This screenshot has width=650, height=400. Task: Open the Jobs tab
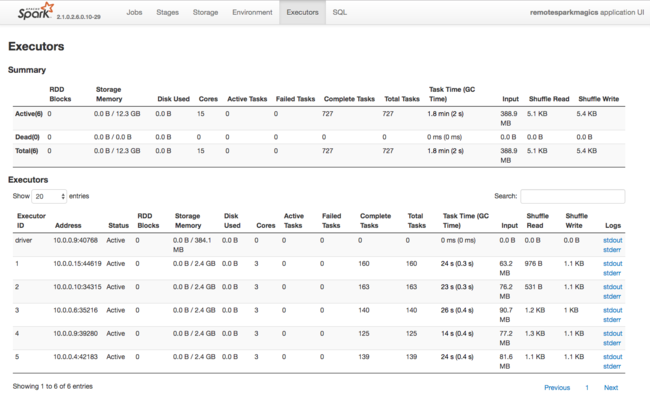click(132, 13)
